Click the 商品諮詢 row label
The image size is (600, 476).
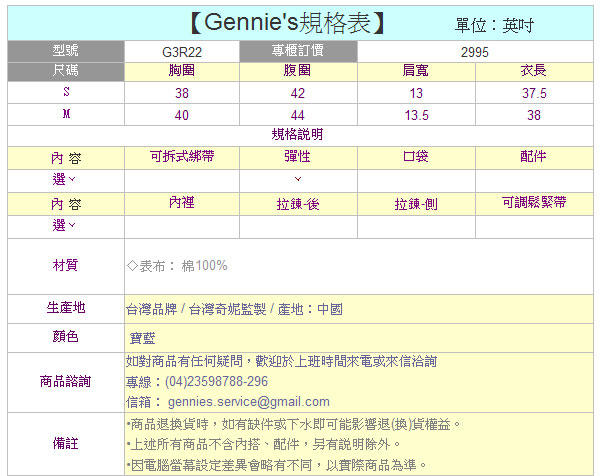(x=65, y=381)
